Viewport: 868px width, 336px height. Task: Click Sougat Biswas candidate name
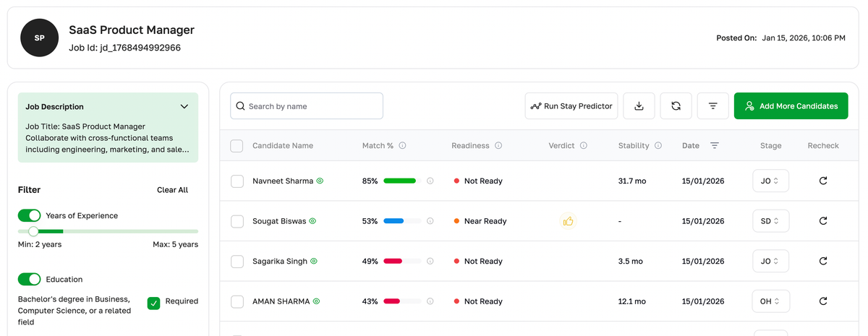pos(279,221)
